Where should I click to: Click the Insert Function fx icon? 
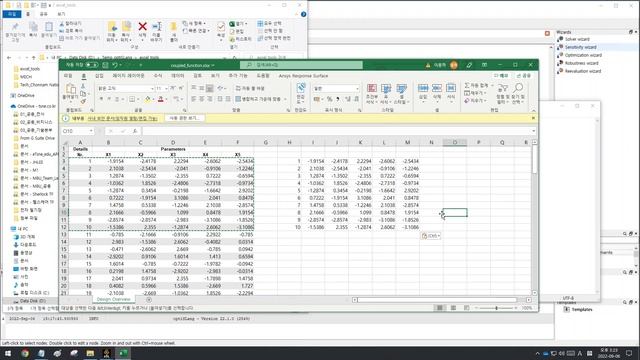tap(134, 131)
